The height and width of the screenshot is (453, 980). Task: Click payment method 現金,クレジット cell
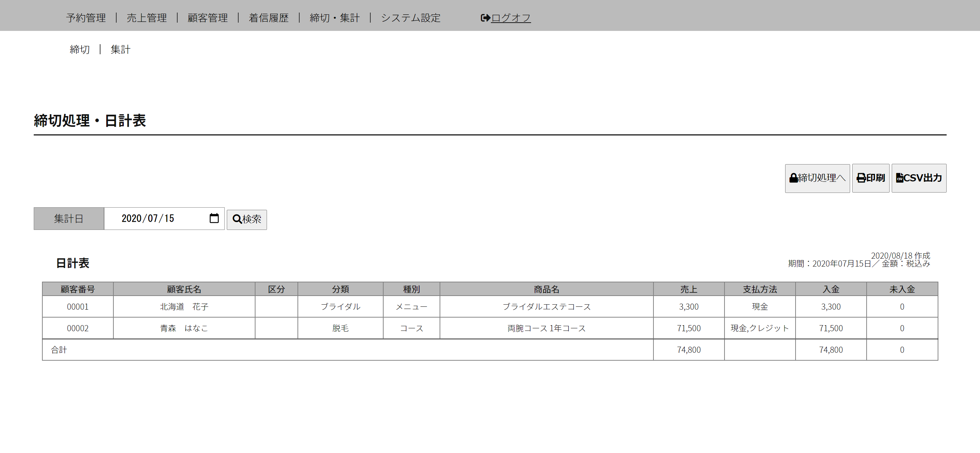click(x=760, y=328)
